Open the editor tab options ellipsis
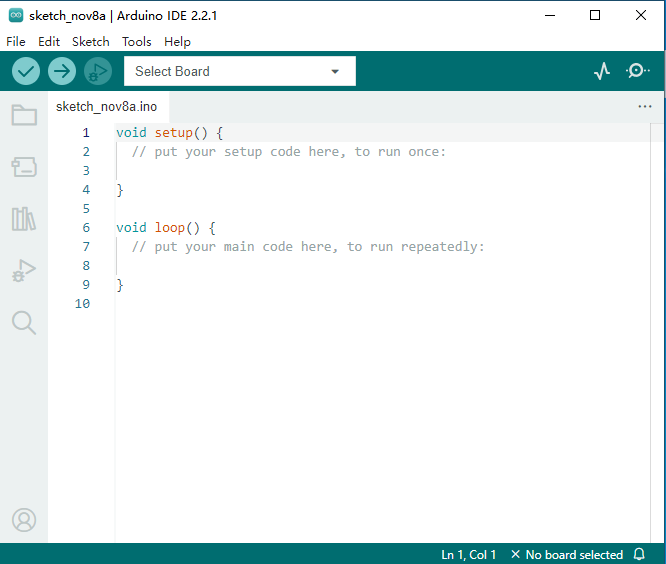Viewport: 666px width, 564px height. [645, 106]
